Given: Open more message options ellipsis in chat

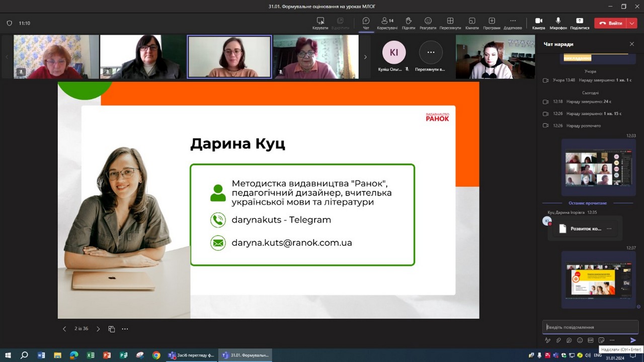Looking at the screenshot, I should (x=612, y=340).
